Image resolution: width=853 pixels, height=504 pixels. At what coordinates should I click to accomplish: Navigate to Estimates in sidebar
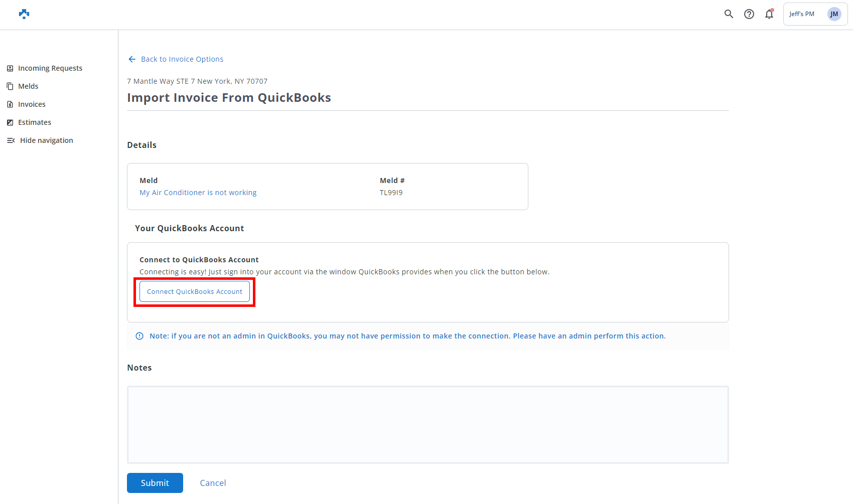(35, 122)
